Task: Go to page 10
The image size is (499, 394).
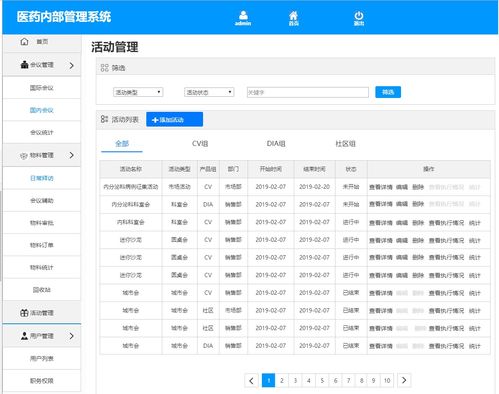Action: click(x=387, y=380)
